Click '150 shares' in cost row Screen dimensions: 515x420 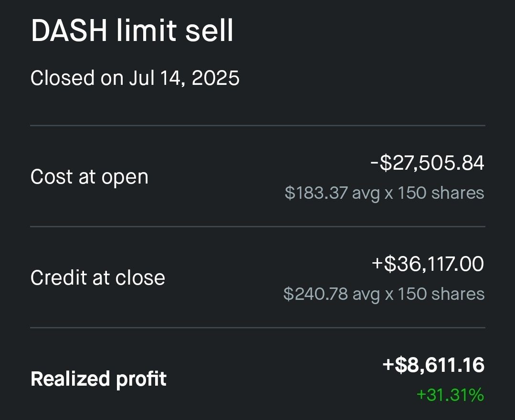pos(441,193)
